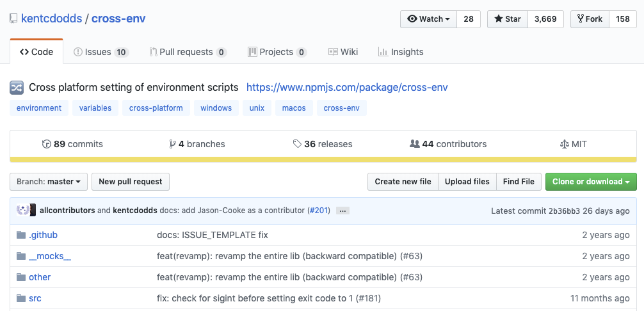Viewport: 644px width, 311px height.
Task: Click the src folder icon
Action: (x=21, y=298)
